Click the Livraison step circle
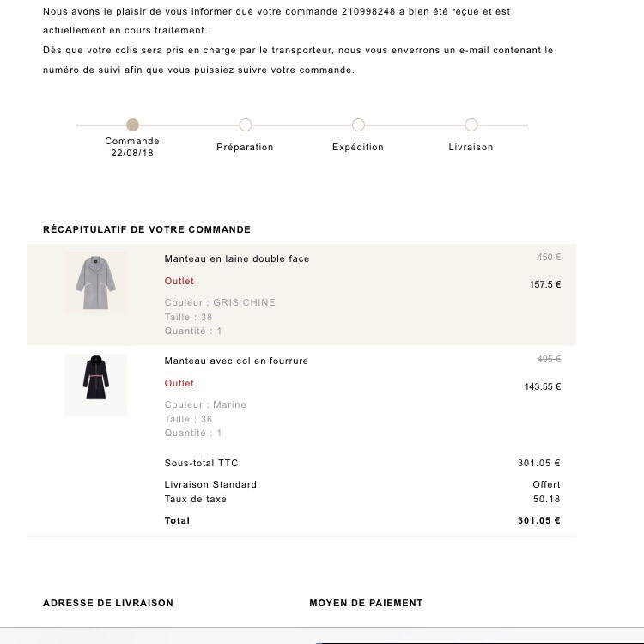644x644 pixels. pos(471,125)
